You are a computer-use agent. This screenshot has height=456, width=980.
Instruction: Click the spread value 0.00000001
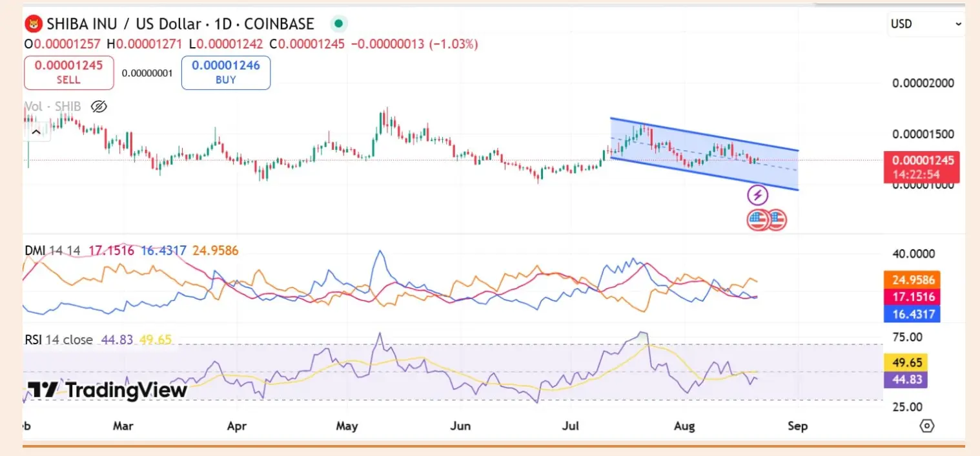(147, 73)
